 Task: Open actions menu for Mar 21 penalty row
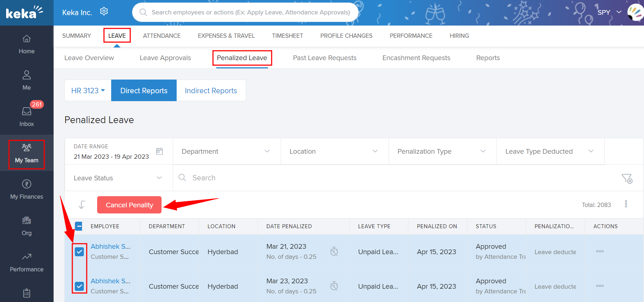click(x=600, y=251)
